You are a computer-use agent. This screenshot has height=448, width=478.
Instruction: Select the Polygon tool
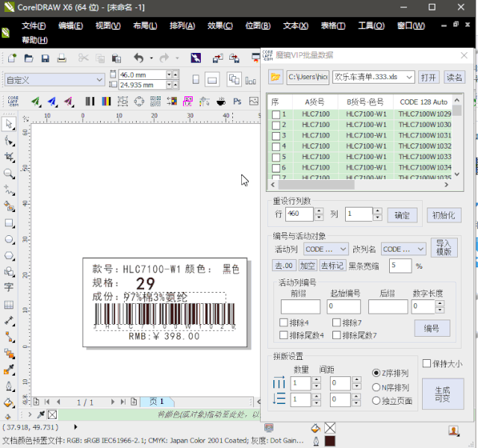tap(9, 256)
